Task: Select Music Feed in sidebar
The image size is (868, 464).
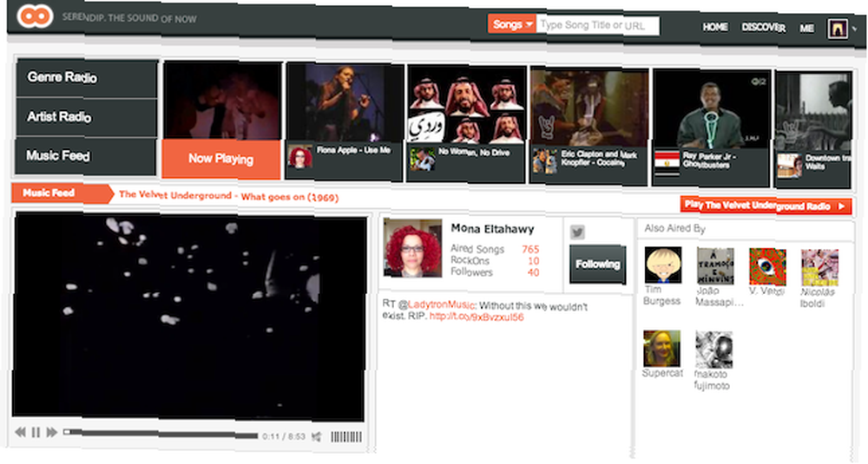Action: point(86,156)
